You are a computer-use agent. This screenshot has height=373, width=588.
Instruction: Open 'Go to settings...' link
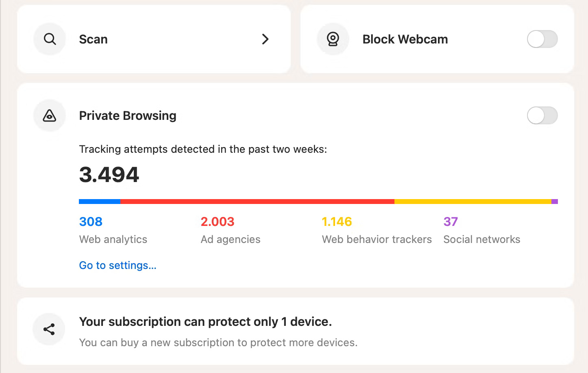[x=118, y=265]
